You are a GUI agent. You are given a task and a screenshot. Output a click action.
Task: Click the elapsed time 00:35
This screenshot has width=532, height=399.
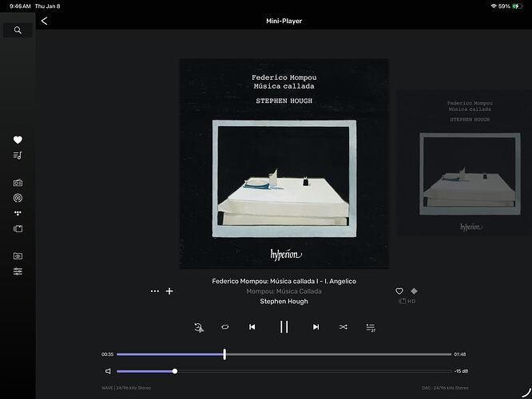[107, 354]
